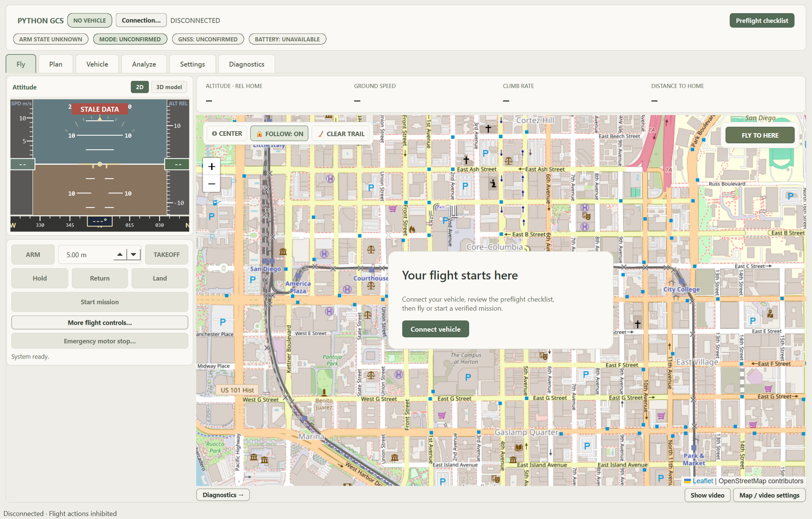Open Map / video settings
Image resolution: width=812 pixels, height=519 pixels.
[x=769, y=495]
